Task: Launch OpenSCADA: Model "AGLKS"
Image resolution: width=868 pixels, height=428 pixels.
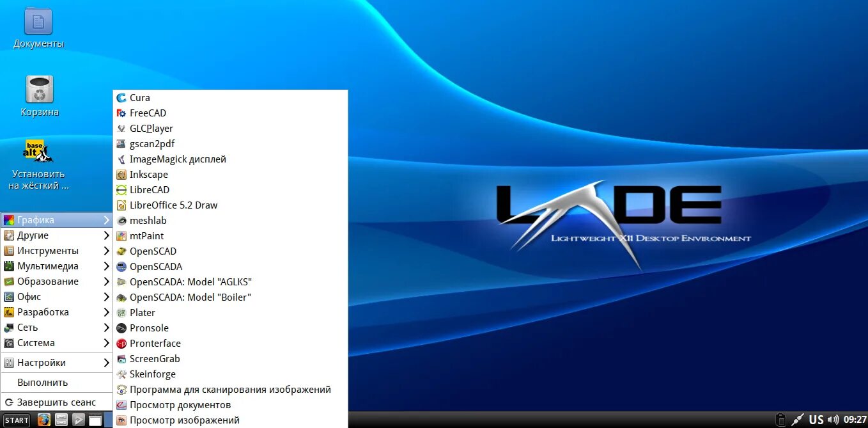Action: (230, 282)
